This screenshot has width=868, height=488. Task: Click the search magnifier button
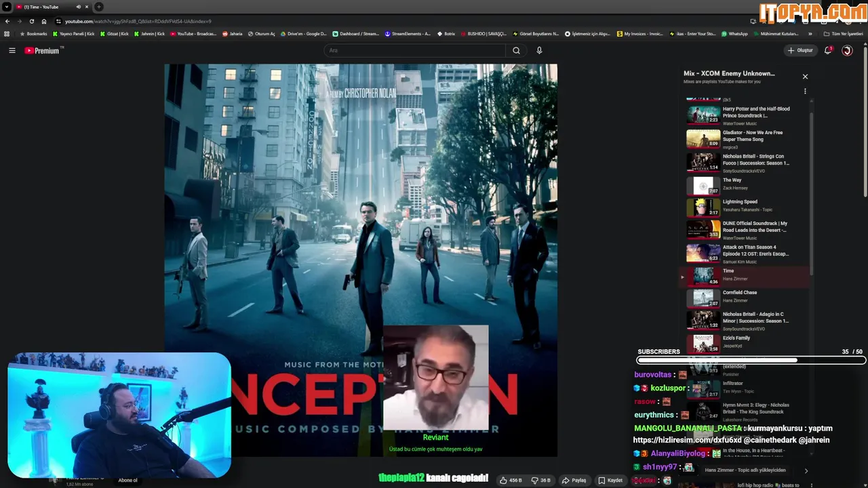(x=516, y=50)
